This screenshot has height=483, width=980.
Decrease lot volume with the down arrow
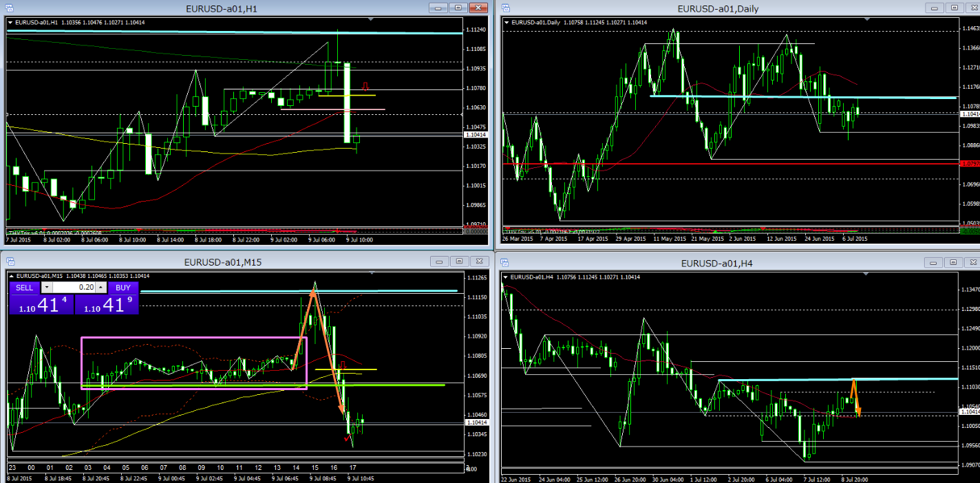pos(46,288)
